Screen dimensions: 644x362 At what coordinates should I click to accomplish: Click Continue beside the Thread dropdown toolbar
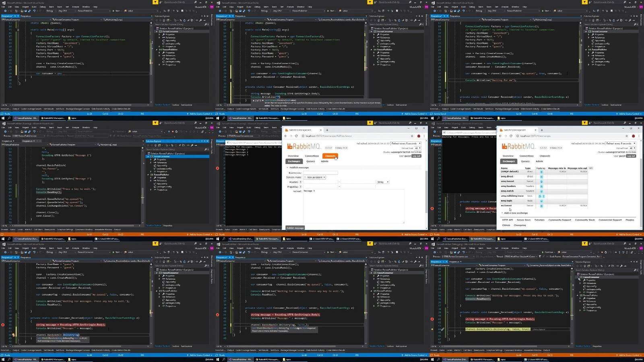pos(548,252)
